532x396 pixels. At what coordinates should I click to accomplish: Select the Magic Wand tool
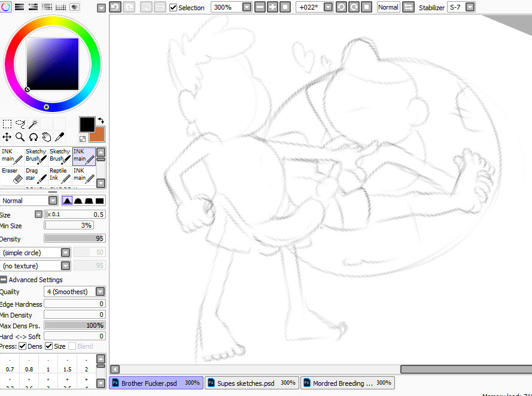[33, 124]
